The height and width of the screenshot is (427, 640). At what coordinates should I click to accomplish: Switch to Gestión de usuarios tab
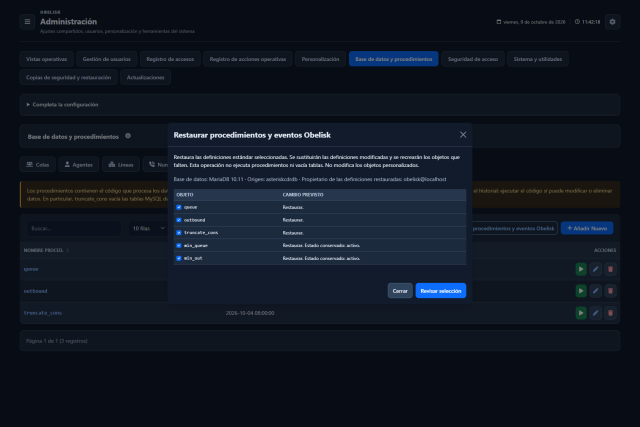pyautogui.click(x=107, y=59)
